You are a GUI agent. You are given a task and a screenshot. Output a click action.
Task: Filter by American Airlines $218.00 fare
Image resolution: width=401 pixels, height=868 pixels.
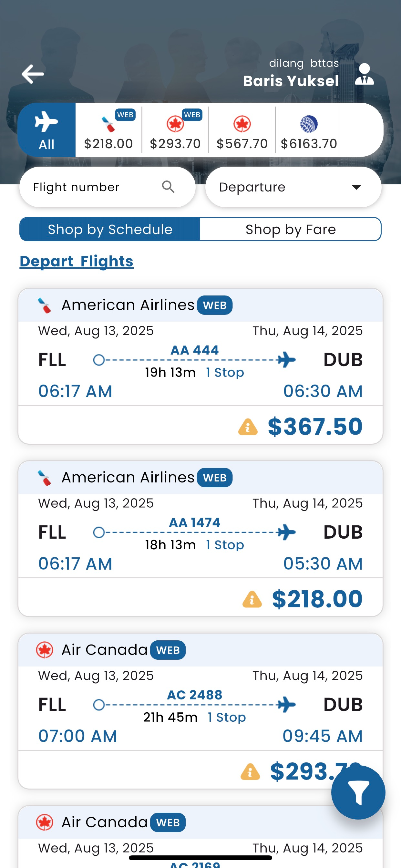[x=108, y=130]
